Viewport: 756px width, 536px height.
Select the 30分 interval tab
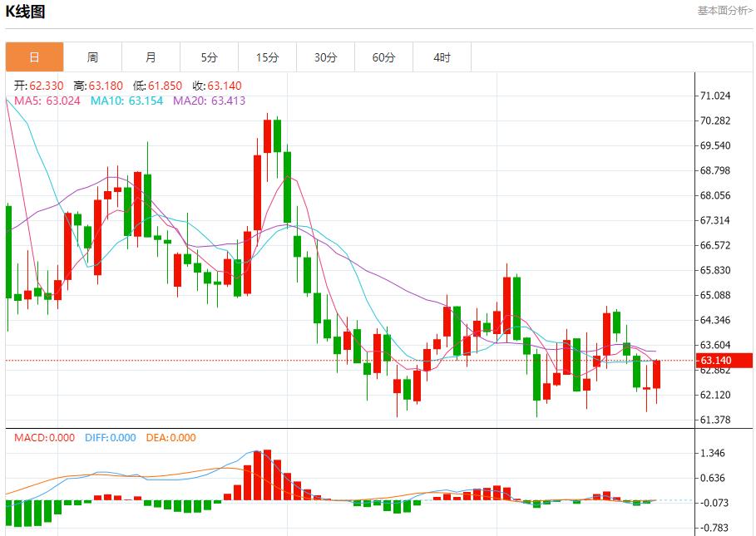[x=325, y=57]
